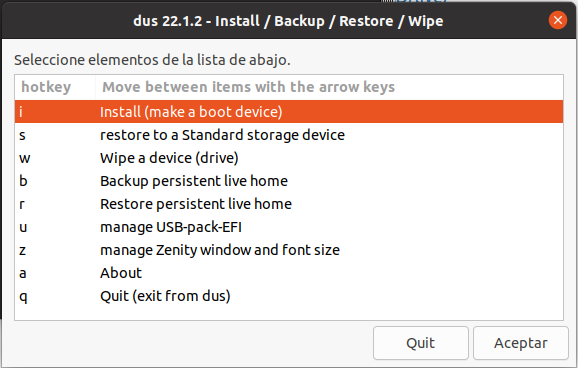The image size is (578, 368).
Task: Select restore to a Standard storage device
Action: point(289,135)
